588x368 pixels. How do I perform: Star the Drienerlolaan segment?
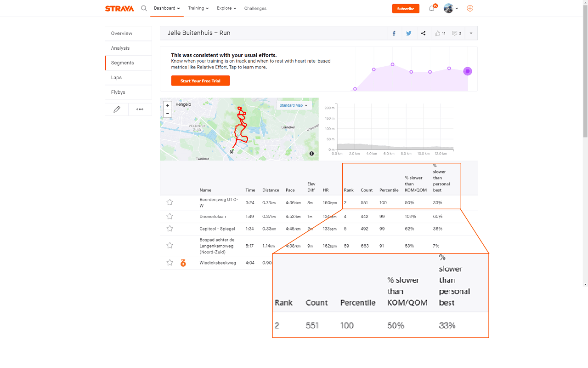click(x=170, y=216)
